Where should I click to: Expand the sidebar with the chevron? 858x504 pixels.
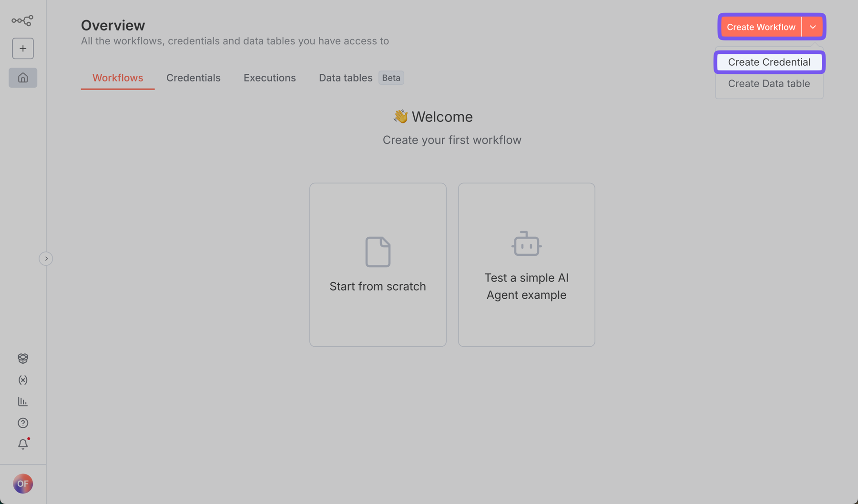tap(46, 259)
